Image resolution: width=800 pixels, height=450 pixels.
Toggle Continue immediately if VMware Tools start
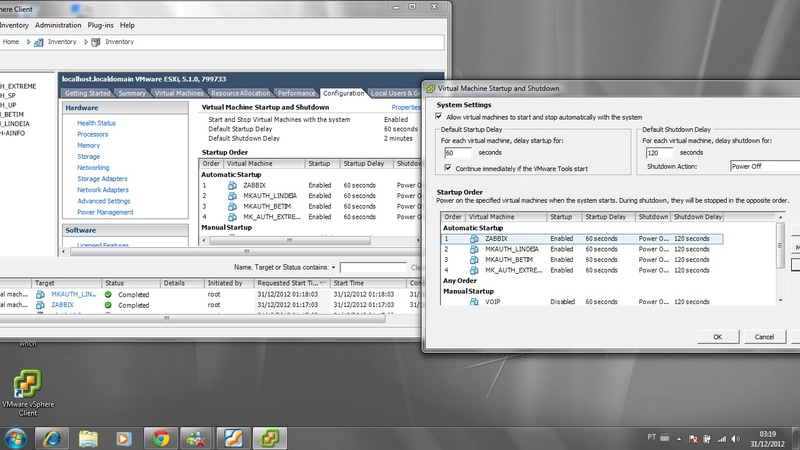point(448,168)
